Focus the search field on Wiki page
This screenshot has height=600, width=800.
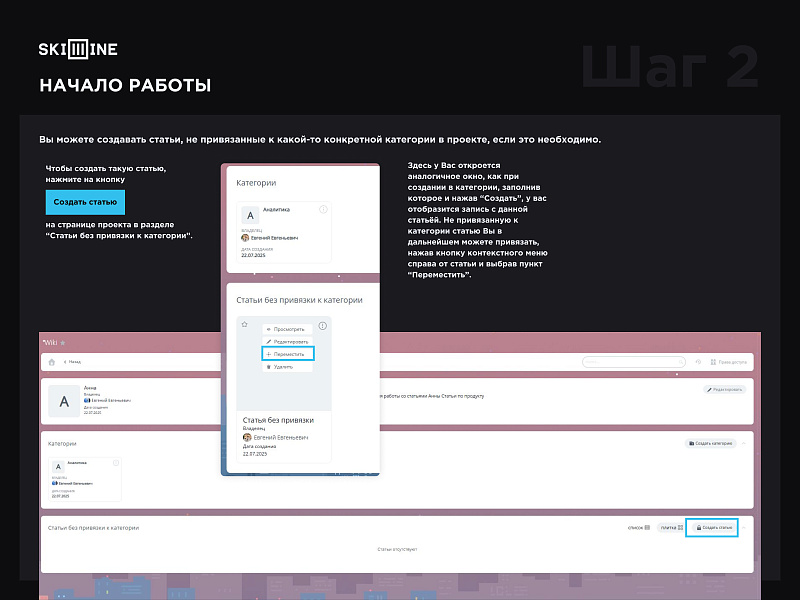(634, 362)
